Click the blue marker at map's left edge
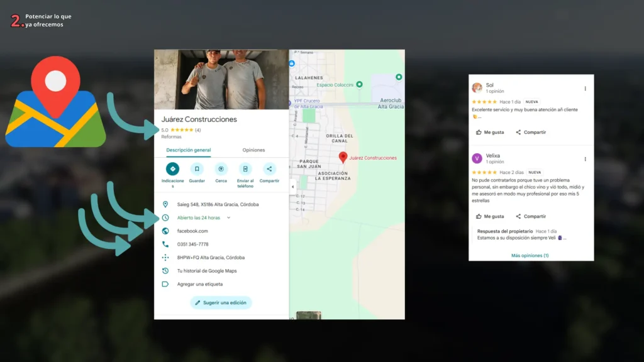This screenshot has width=644, height=362. [x=292, y=63]
